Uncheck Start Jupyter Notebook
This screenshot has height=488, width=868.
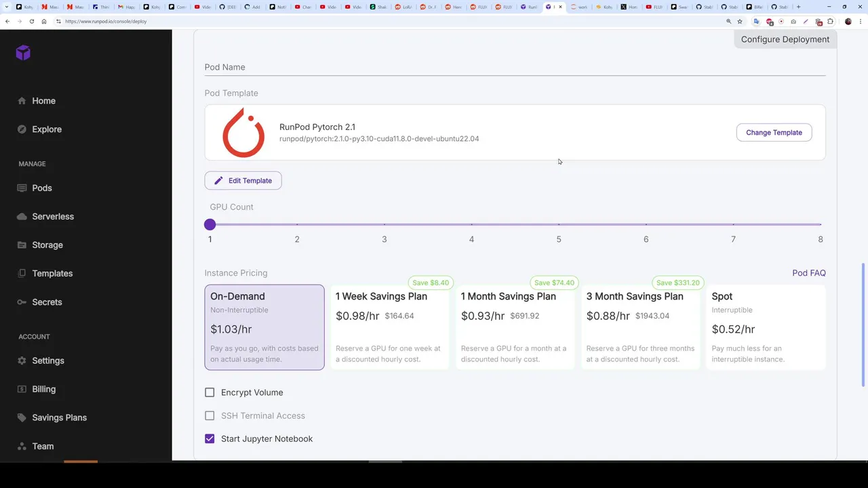click(x=210, y=439)
